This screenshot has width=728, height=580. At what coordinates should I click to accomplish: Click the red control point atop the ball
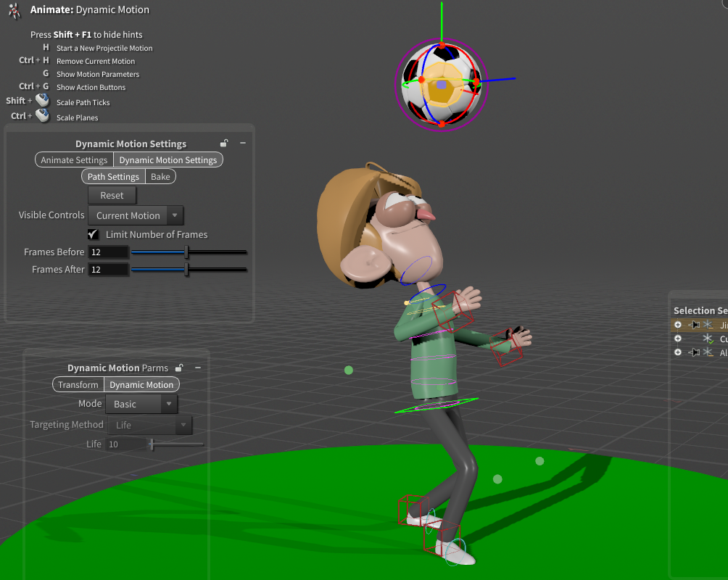[x=442, y=46]
